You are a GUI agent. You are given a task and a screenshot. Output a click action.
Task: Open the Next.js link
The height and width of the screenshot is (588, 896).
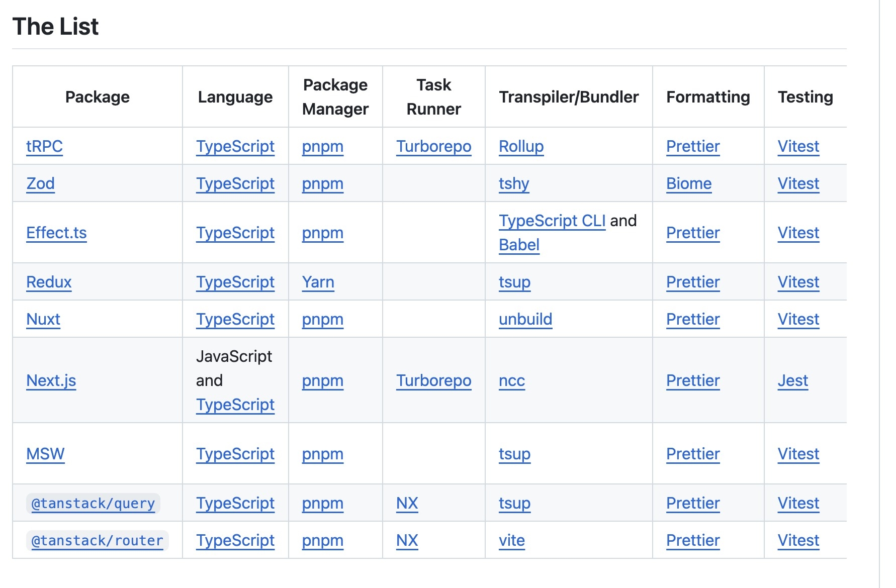(x=51, y=380)
